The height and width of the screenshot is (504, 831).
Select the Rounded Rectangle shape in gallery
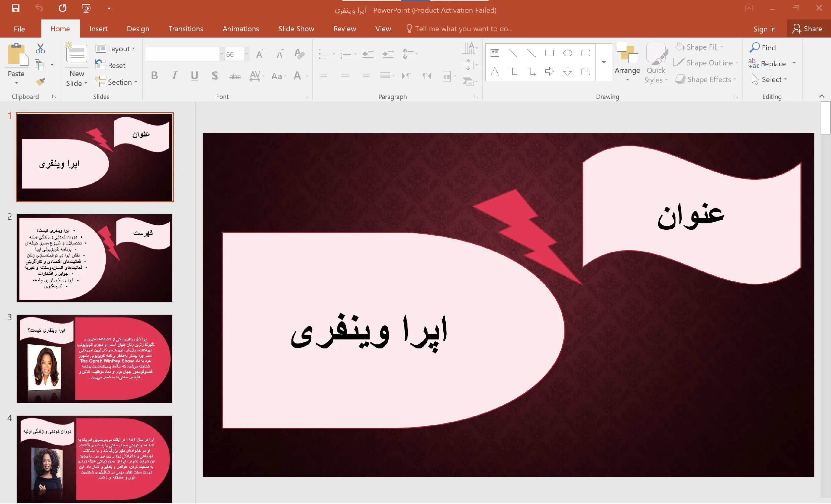[586, 53]
